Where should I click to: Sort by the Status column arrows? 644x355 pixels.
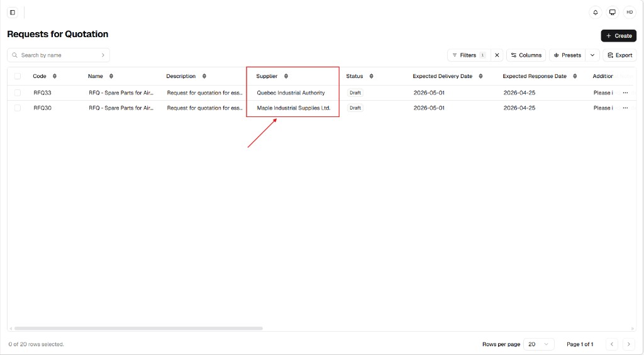pyautogui.click(x=371, y=76)
